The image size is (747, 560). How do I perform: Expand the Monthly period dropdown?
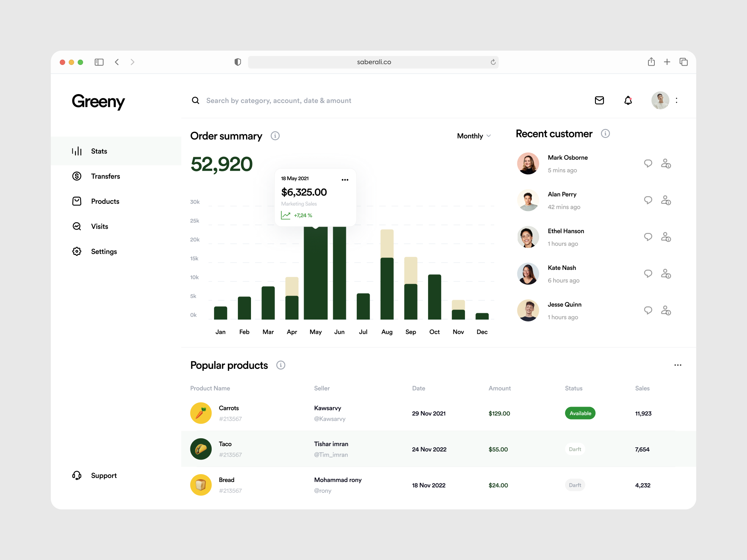coord(474,136)
